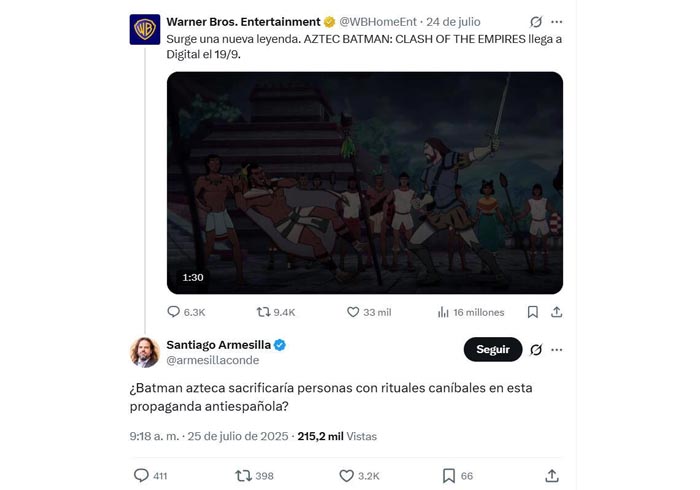Like Santiago's tweet with 3.2K likes
The width and height of the screenshot is (700, 490).
(359, 476)
